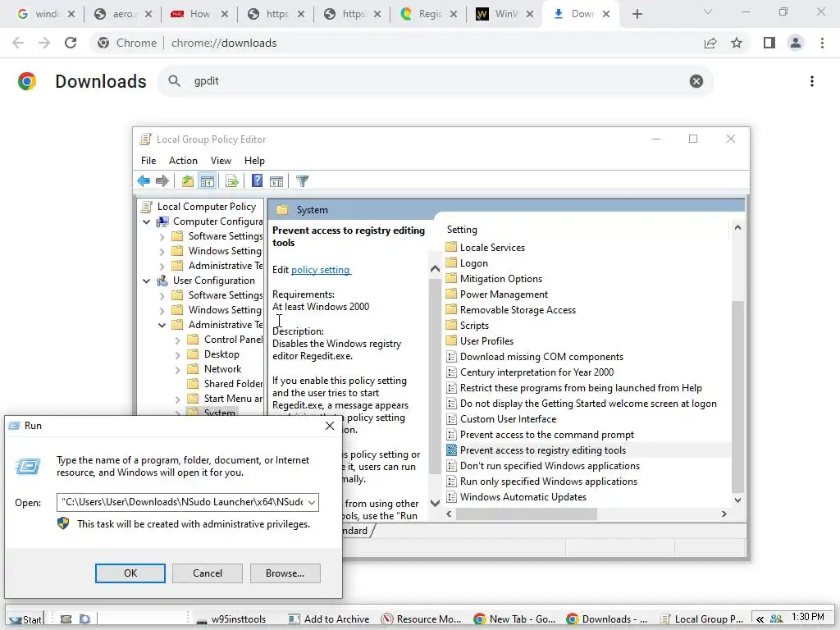Click Chrome's share page icon
This screenshot has height=630, width=840.
[710, 43]
